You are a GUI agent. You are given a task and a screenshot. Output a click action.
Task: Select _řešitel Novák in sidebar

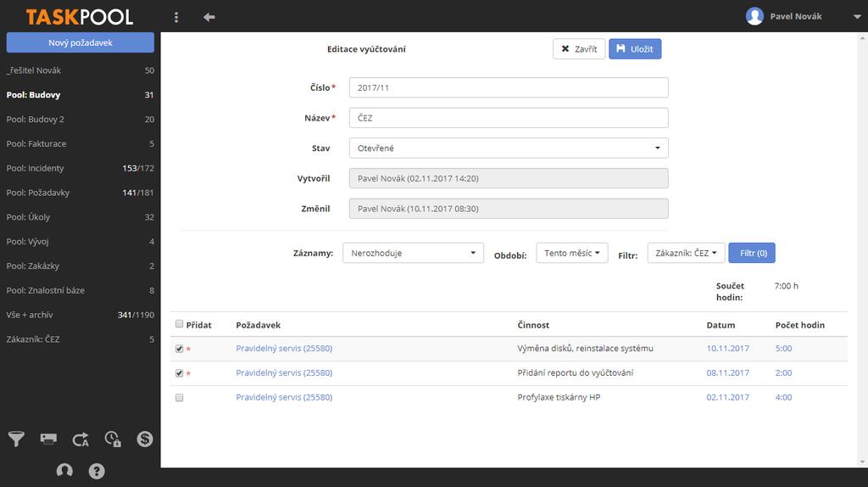(x=81, y=70)
